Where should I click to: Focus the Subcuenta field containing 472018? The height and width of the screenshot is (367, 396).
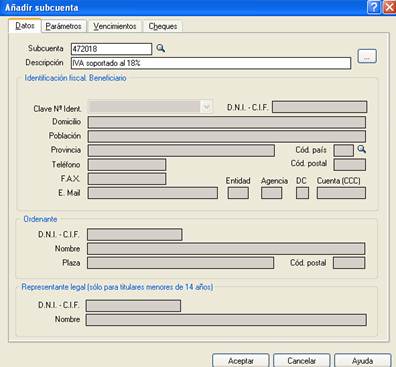111,49
